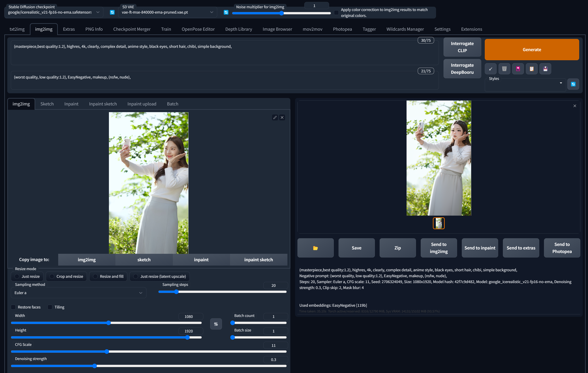Click the clipboard apply styles icon
588x373 pixels.
pyautogui.click(x=531, y=69)
